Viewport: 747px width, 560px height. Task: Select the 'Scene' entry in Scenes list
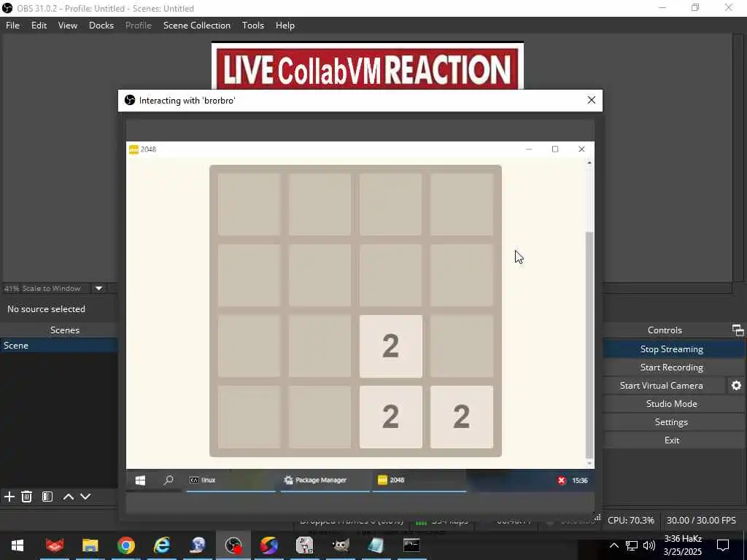[59, 345]
